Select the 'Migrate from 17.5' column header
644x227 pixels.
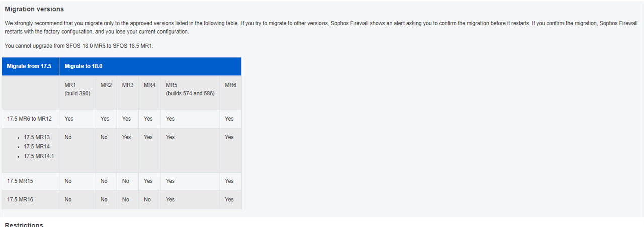point(29,66)
